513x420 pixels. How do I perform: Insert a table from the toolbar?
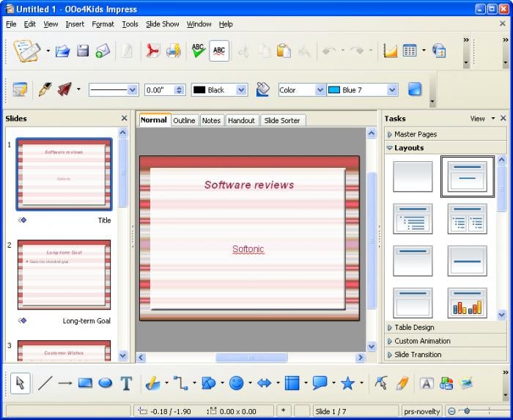pos(410,51)
